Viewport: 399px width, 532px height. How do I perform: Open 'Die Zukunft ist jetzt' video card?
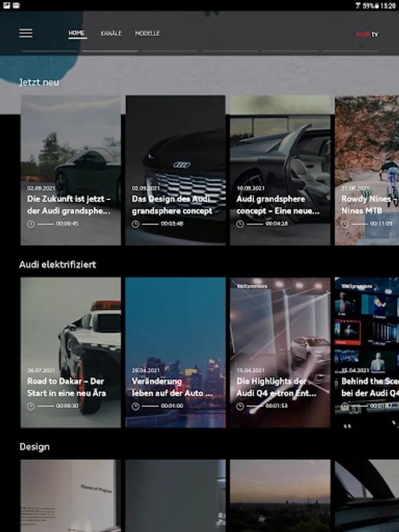tap(70, 170)
